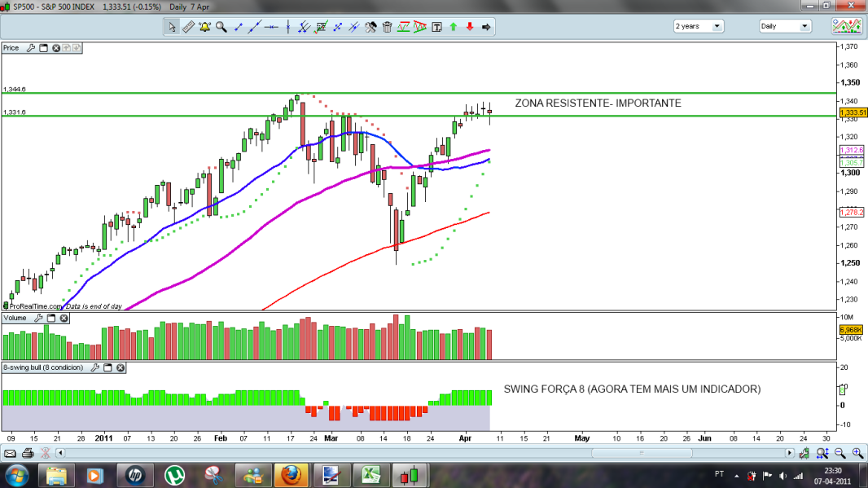Switch to Firefox in the taskbar
Viewport: 868px width, 488px height.
pyautogui.click(x=292, y=476)
